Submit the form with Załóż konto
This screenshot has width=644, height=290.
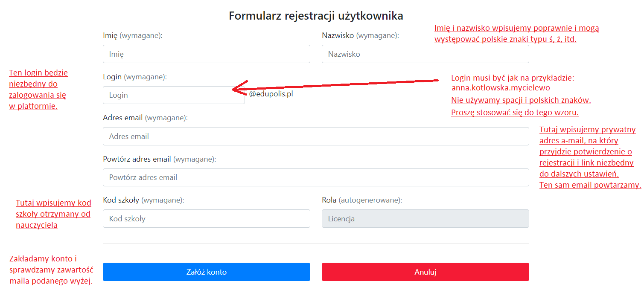[207, 272]
